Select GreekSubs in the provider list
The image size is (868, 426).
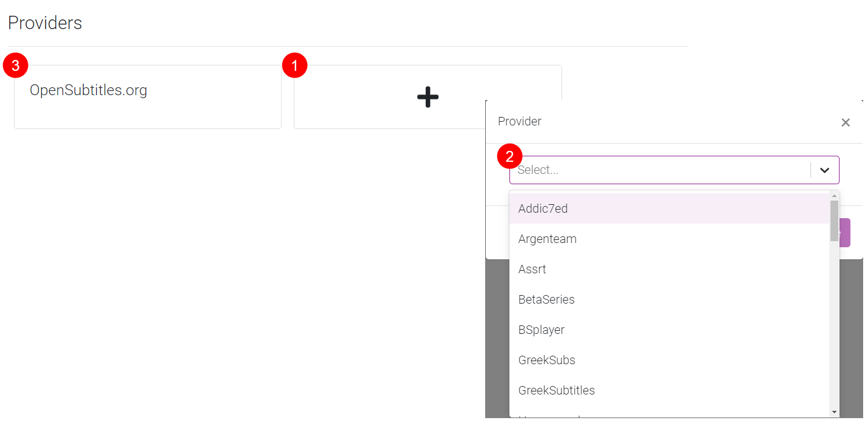pyautogui.click(x=546, y=360)
